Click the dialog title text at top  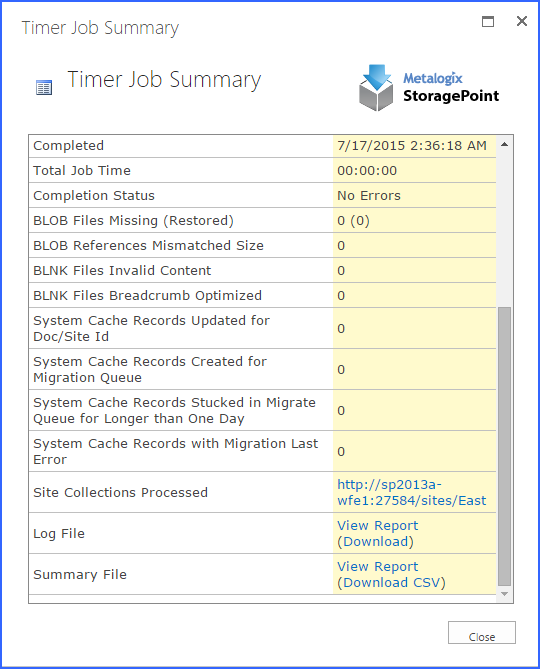click(x=100, y=28)
